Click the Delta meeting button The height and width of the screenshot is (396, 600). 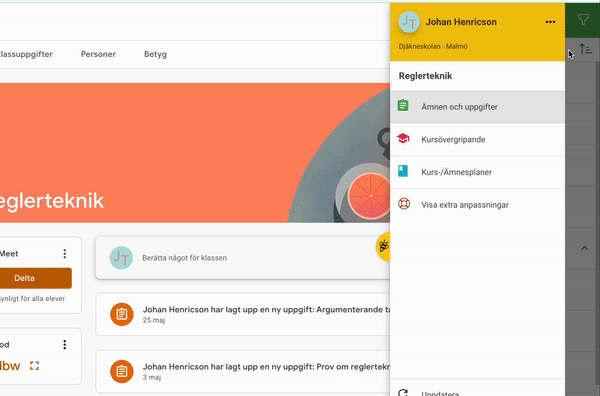pyautogui.click(x=35, y=278)
